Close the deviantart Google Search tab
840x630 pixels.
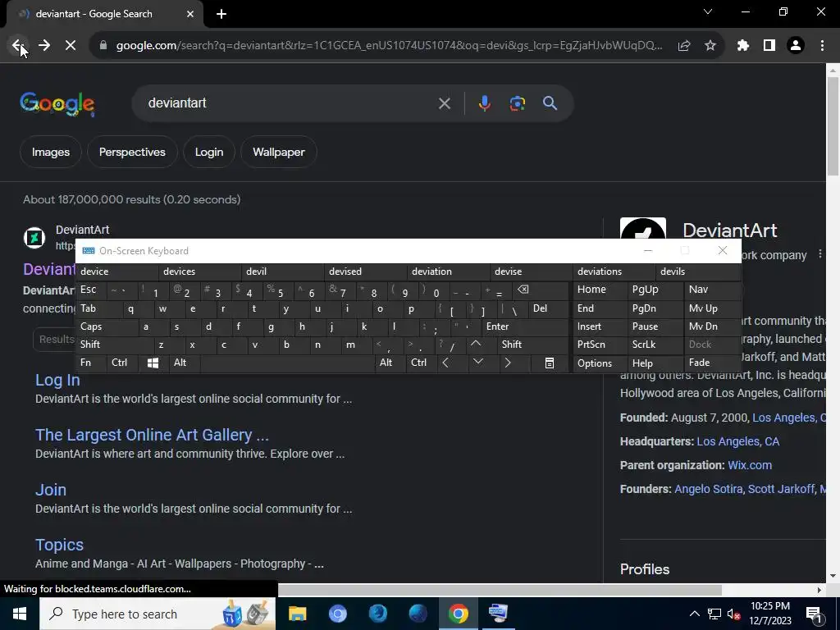[190, 14]
